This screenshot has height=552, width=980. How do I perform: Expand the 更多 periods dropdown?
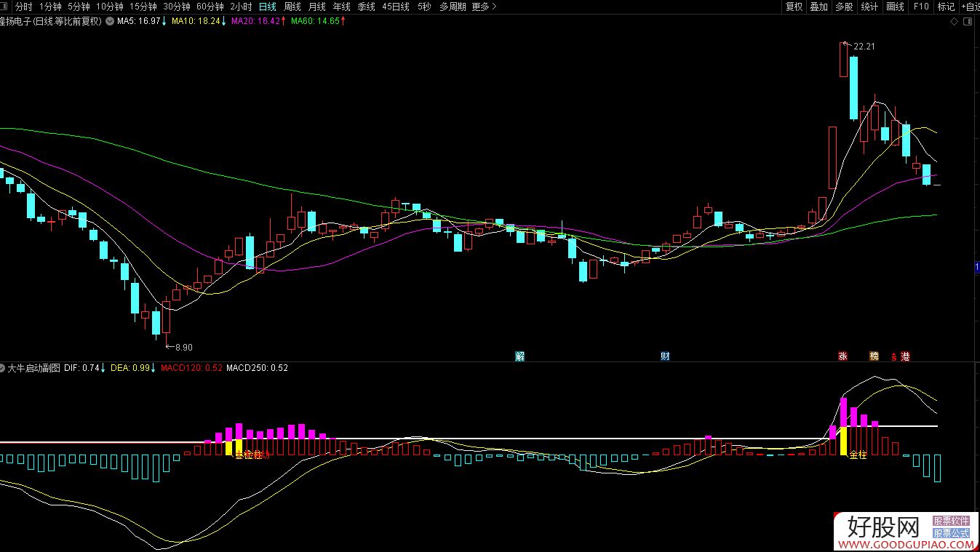[x=485, y=7]
